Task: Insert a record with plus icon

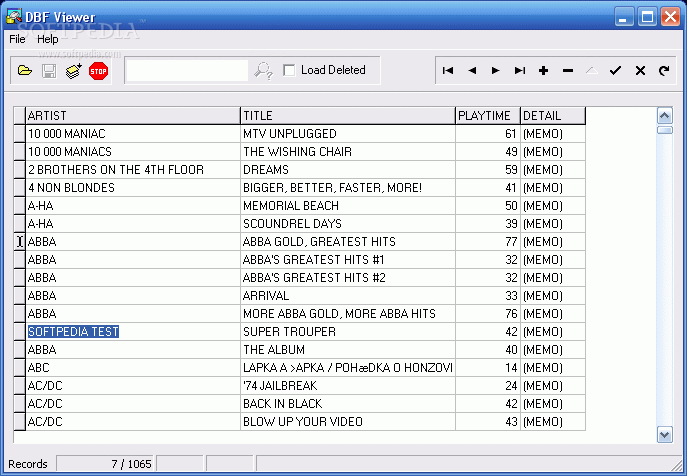Action: [543, 70]
